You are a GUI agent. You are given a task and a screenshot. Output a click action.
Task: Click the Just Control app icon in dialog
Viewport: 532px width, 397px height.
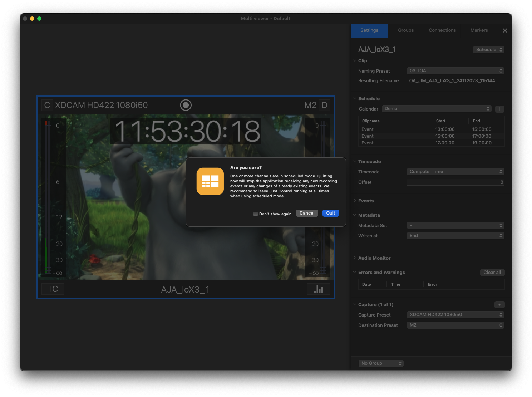point(210,181)
